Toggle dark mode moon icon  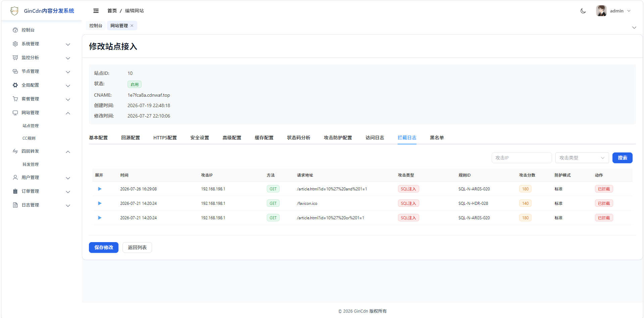click(x=583, y=11)
